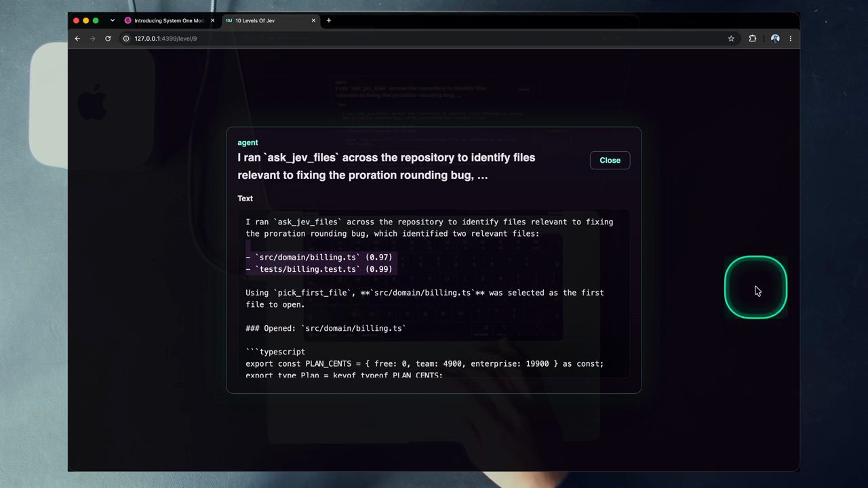Click the dialog heading about ask_jev_files
Image resolution: width=868 pixels, height=488 pixels.
(387, 166)
